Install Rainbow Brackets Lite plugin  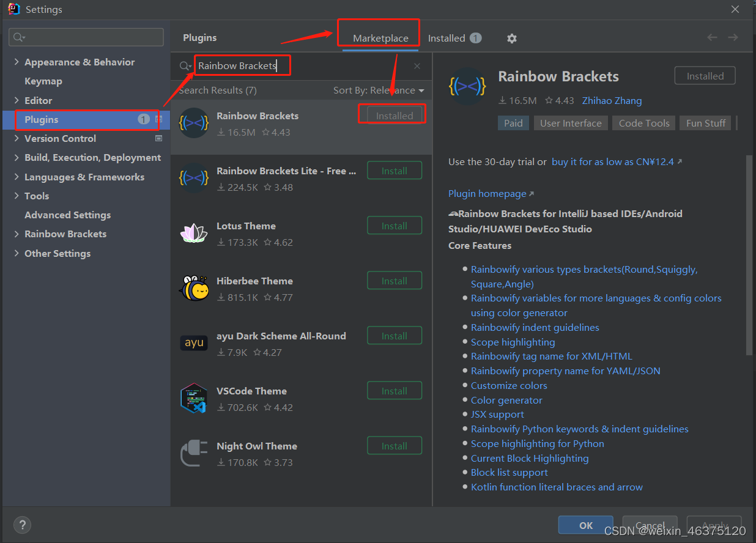(395, 171)
